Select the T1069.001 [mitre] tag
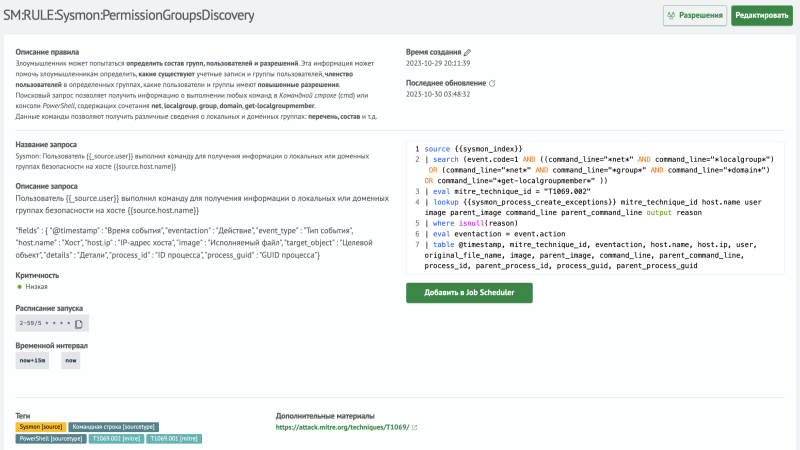This screenshot has height=450, width=800. click(174, 439)
